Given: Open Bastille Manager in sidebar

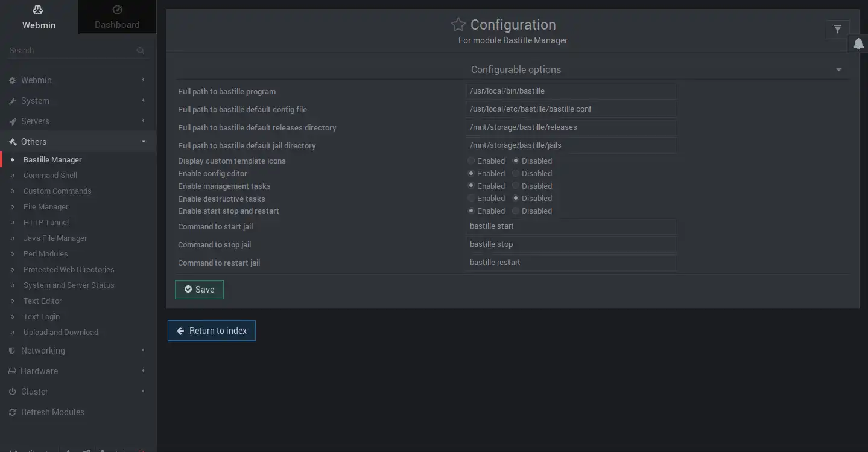Looking at the screenshot, I should [x=52, y=160].
